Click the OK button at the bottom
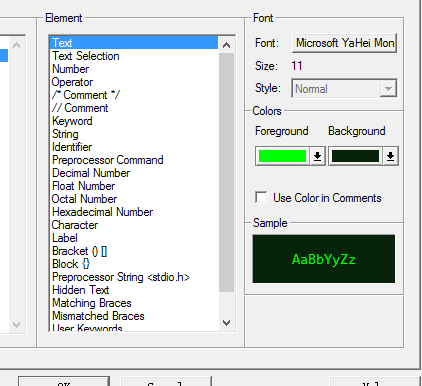Viewport: 422px width, 386px height. point(64,382)
